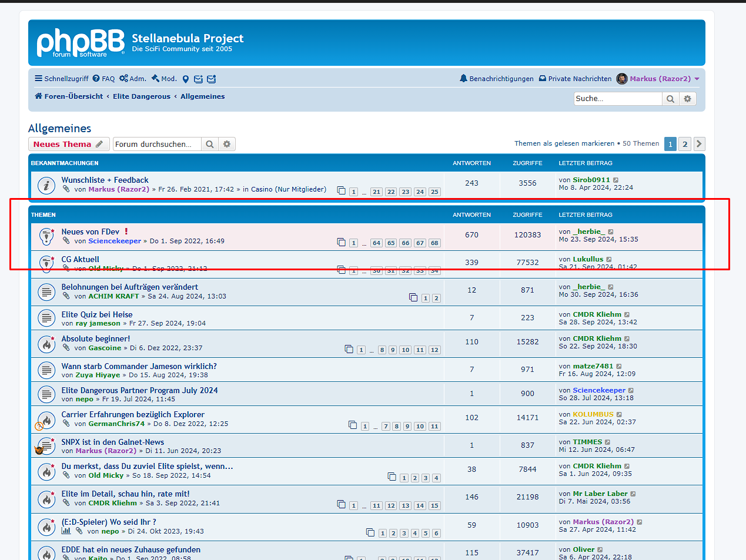Open GermanChris74 user profile
746x560 pixels.
tap(116, 424)
